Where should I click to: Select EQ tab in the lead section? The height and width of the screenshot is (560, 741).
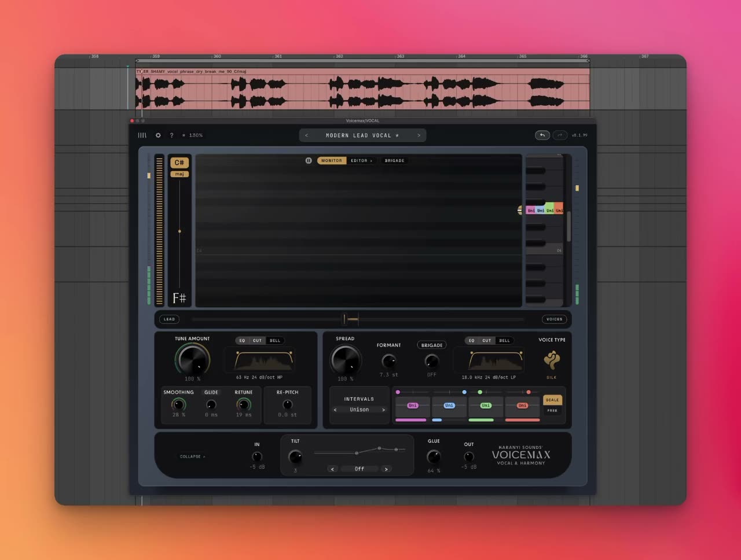pos(243,341)
